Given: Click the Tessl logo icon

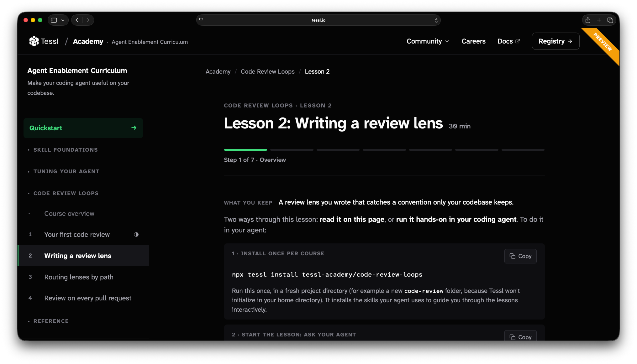Looking at the screenshot, I should pyautogui.click(x=34, y=41).
